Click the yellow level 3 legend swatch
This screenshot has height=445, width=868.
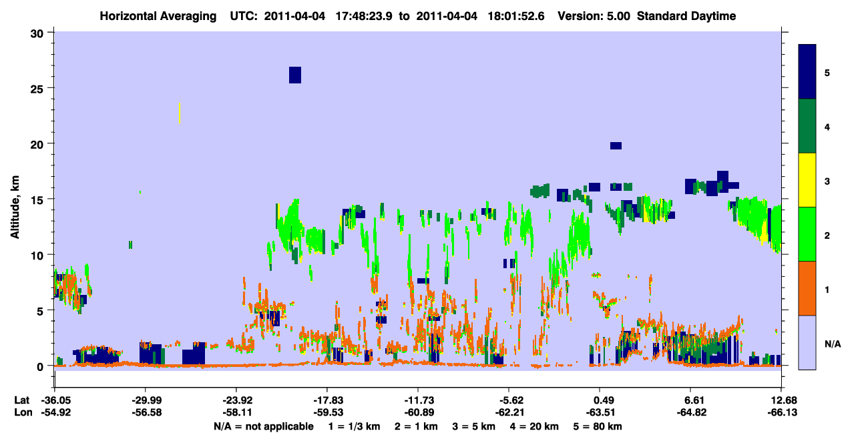pyautogui.click(x=807, y=180)
